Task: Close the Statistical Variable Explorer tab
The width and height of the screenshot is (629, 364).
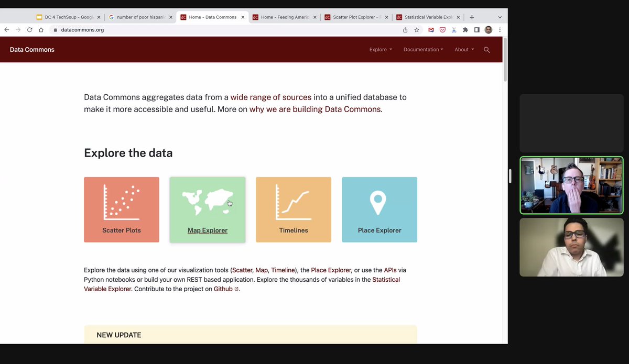Action: click(459, 17)
